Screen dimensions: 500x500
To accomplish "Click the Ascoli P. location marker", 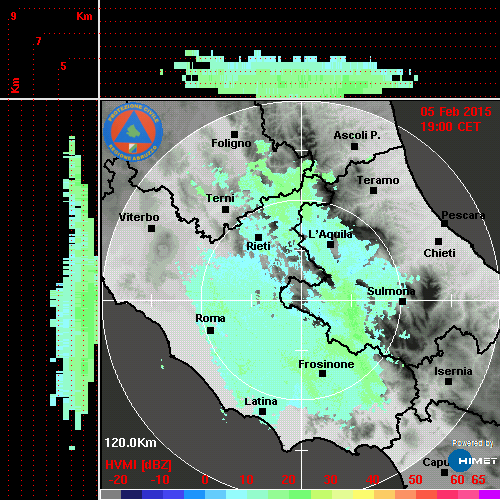I will coord(354,146).
